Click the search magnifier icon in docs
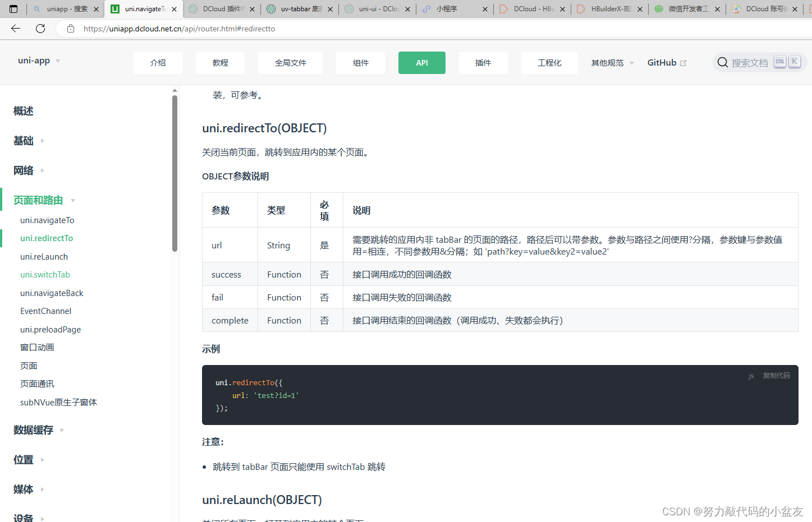Image resolution: width=812 pixels, height=522 pixels. click(723, 62)
